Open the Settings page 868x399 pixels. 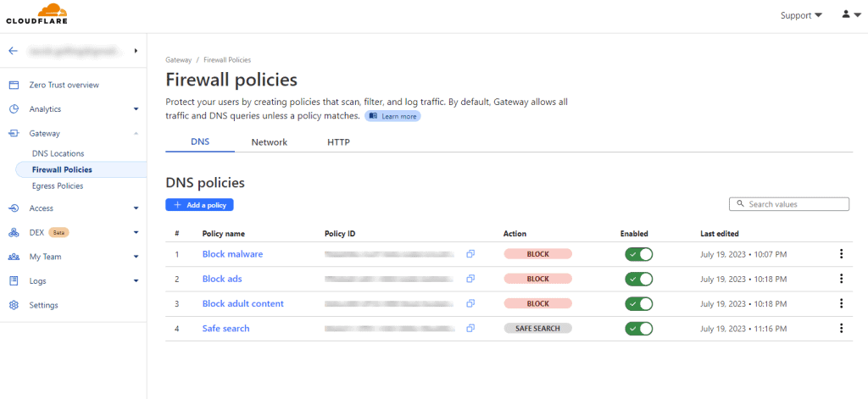click(x=44, y=305)
